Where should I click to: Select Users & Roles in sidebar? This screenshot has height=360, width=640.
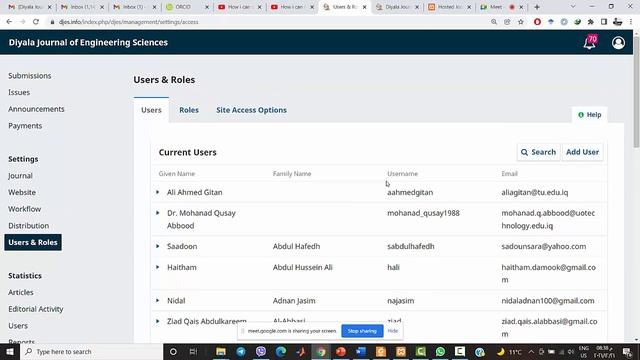tap(33, 242)
